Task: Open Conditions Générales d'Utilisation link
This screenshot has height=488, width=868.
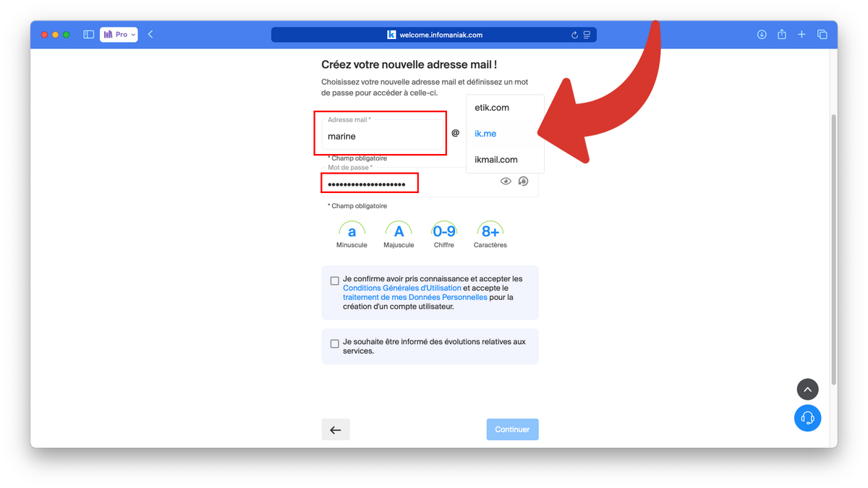Action: click(402, 288)
